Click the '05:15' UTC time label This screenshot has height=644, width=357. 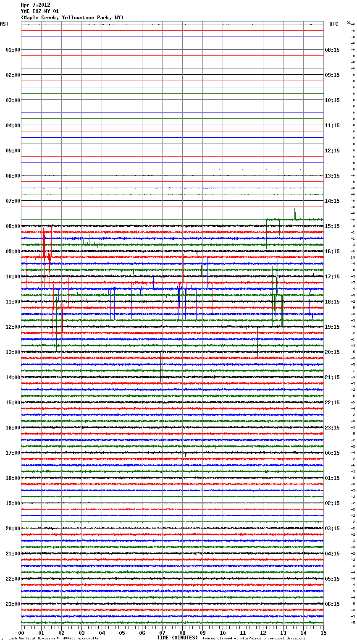pyautogui.click(x=332, y=579)
